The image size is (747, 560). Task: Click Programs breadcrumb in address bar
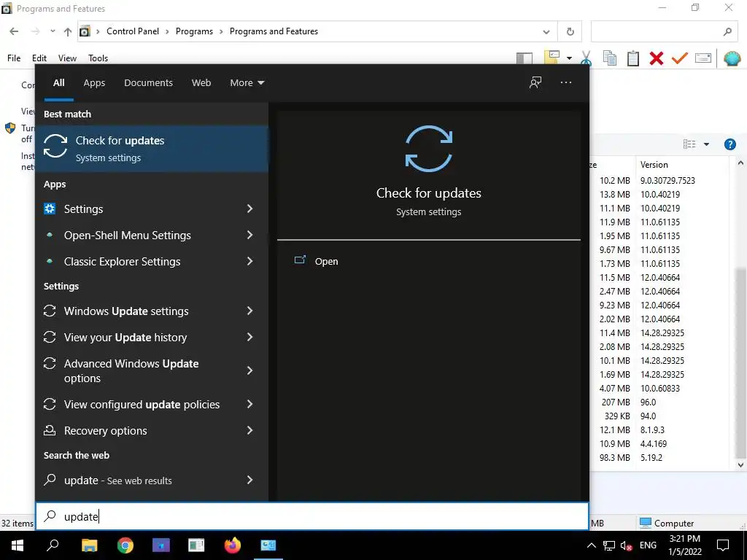194,31
